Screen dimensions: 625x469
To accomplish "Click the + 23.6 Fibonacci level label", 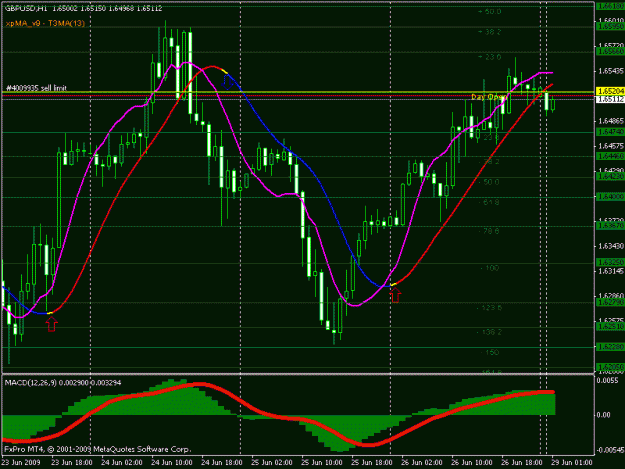I will point(489,57).
